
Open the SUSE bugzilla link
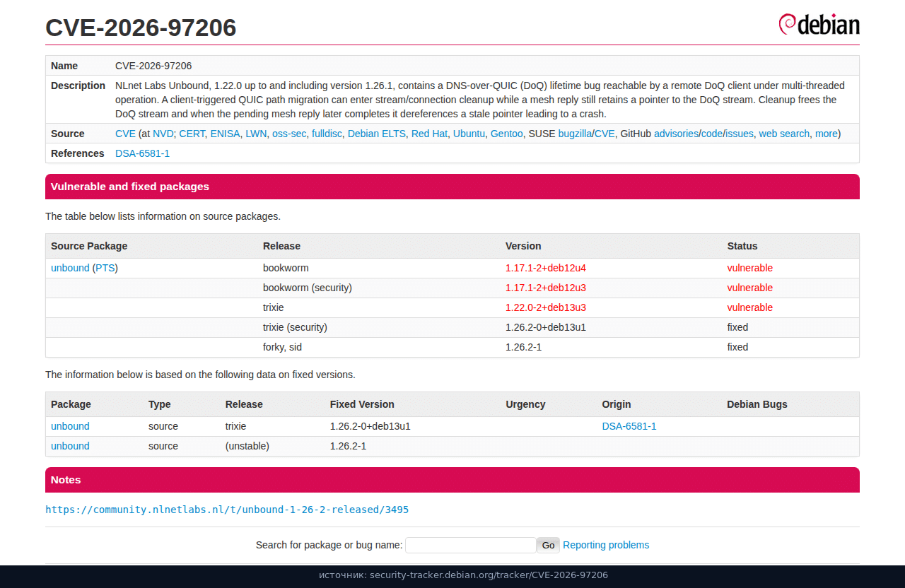tap(575, 134)
